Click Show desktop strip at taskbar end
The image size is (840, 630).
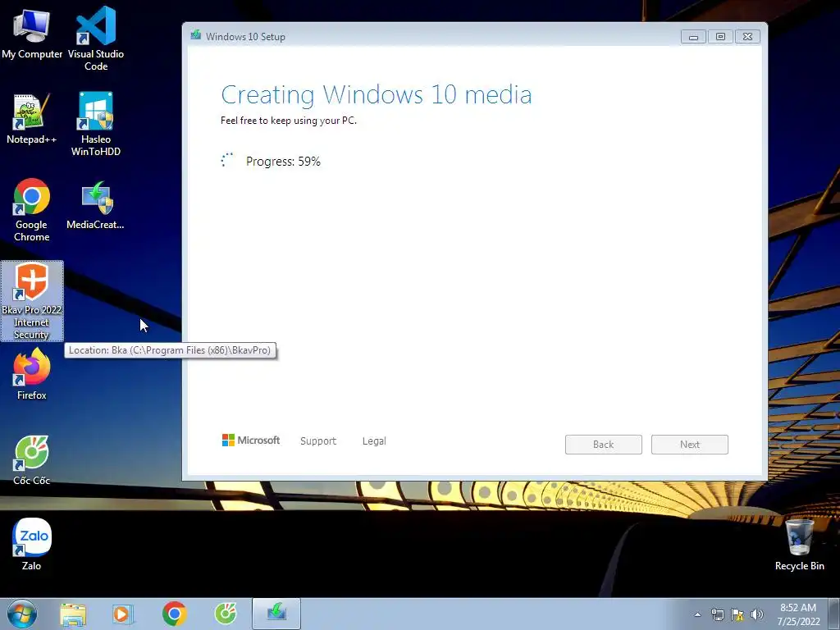pyautogui.click(x=834, y=614)
